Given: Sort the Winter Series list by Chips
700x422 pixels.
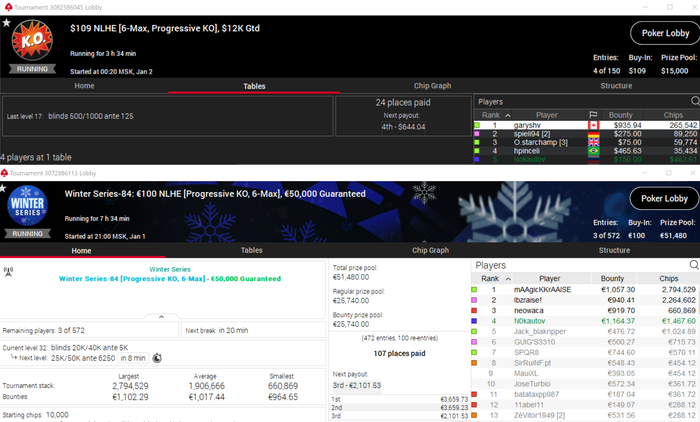Looking at the screenshot, I should click(x=668, y=278).
